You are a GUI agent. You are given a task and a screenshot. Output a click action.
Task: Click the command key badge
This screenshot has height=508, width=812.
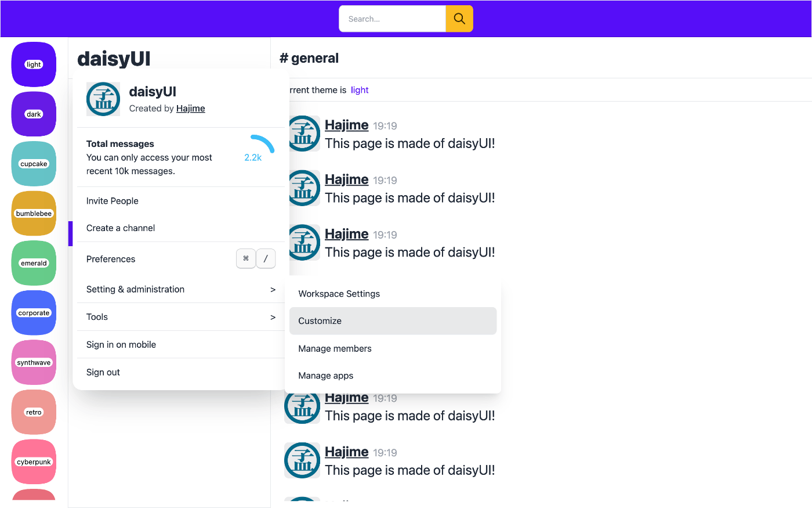click(246, 258)
